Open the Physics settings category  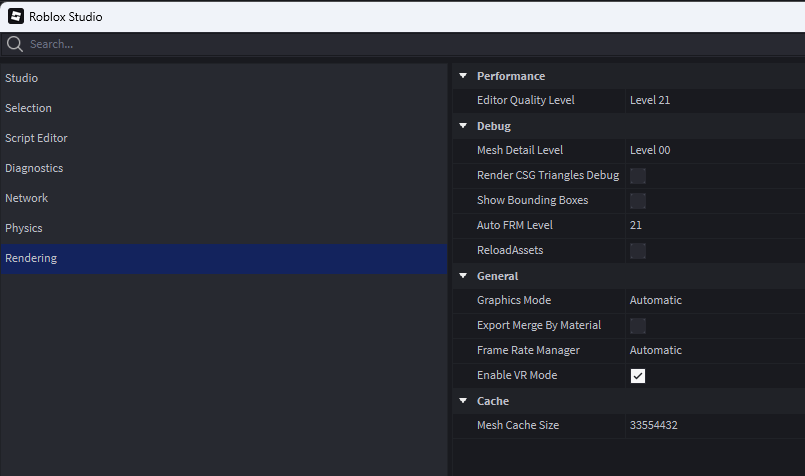224,228
